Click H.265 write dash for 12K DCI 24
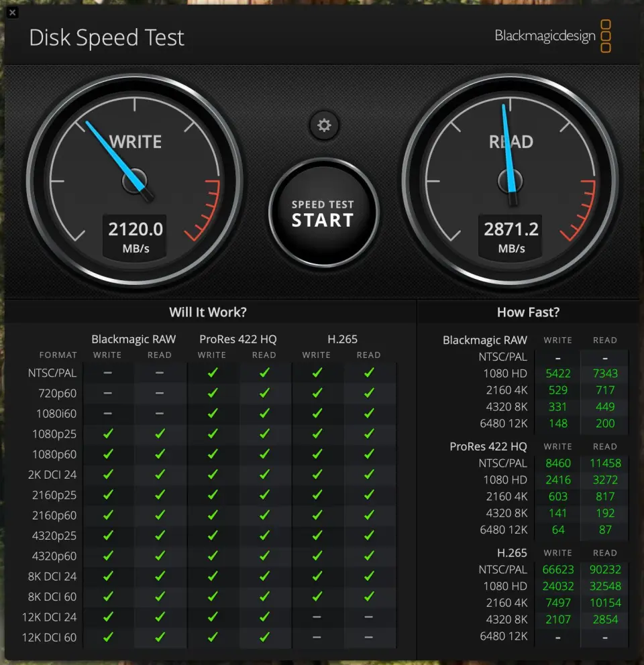This screenshot has height=665, width=644. pos(316,617)
